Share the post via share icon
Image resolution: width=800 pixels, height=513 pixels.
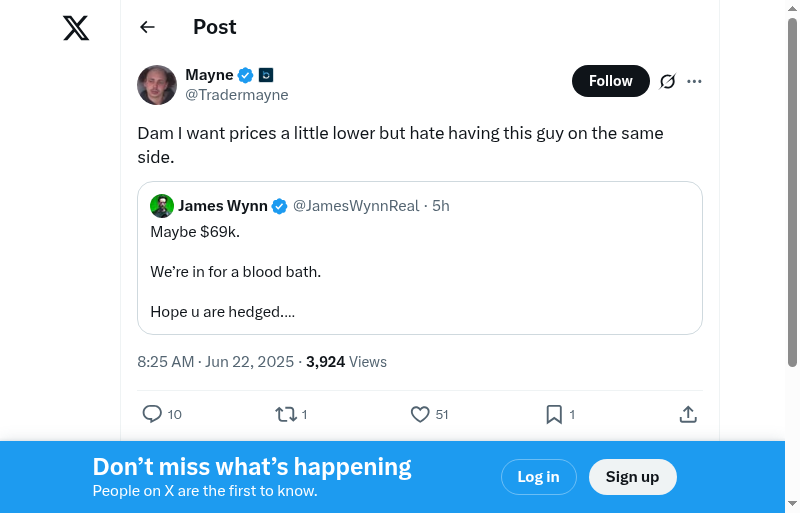[688, 414]
